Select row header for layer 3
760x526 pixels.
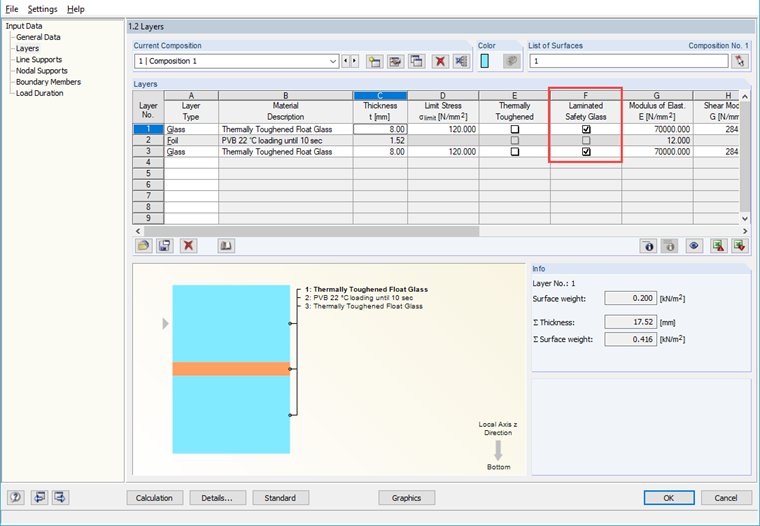click(148, 152)
